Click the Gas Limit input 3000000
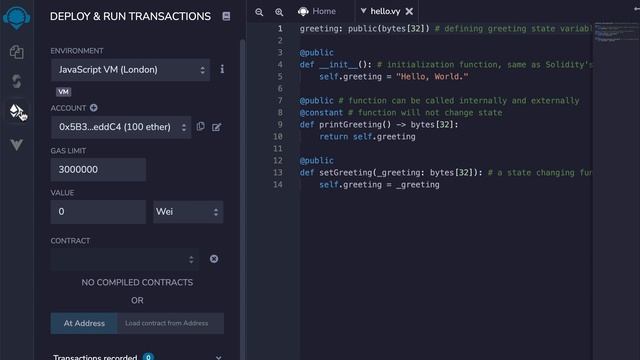This screenshot has width=640, height=360. (x=98, y=169)
